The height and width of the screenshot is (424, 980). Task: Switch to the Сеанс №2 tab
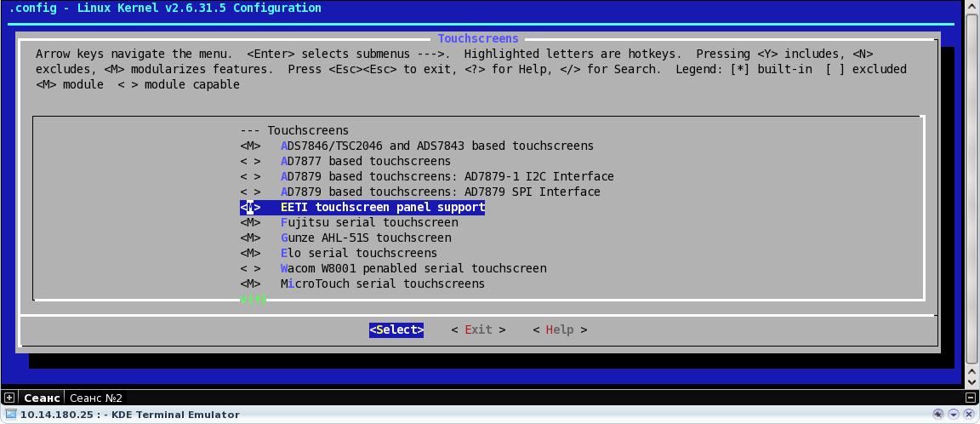click(x=96, y=398)
